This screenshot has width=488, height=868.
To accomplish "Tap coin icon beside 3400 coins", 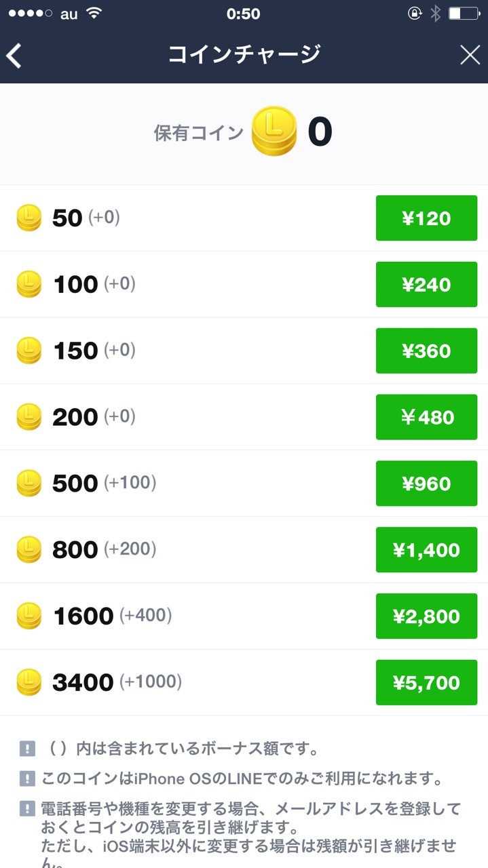I will click(x=29, y=682).
